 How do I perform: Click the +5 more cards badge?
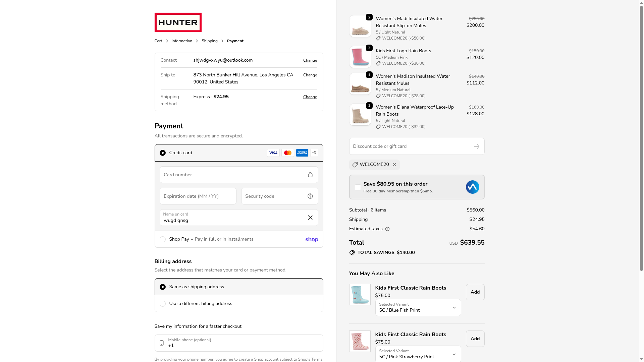314,153
